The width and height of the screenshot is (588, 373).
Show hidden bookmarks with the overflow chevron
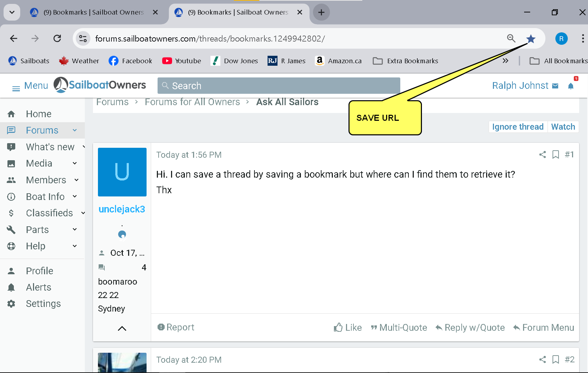click(505, 61)
